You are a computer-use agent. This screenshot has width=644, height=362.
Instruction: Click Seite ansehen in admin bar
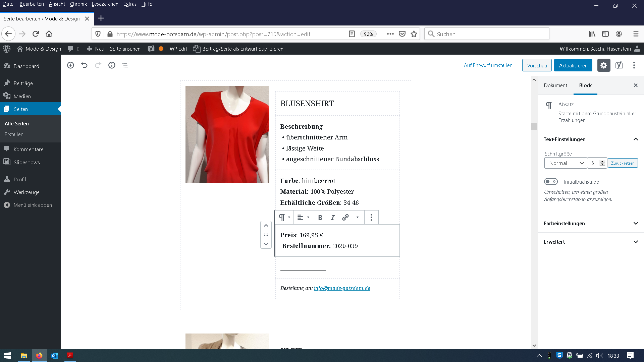(125, 49)
